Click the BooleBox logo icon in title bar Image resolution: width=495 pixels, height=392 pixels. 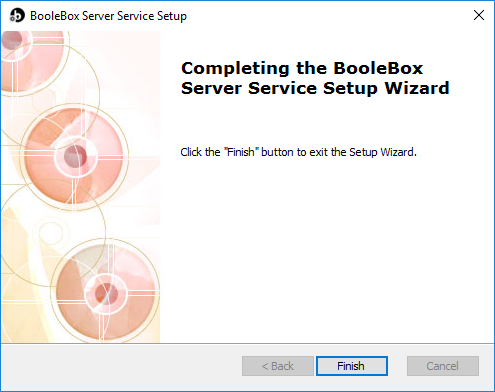click(17, 16)
